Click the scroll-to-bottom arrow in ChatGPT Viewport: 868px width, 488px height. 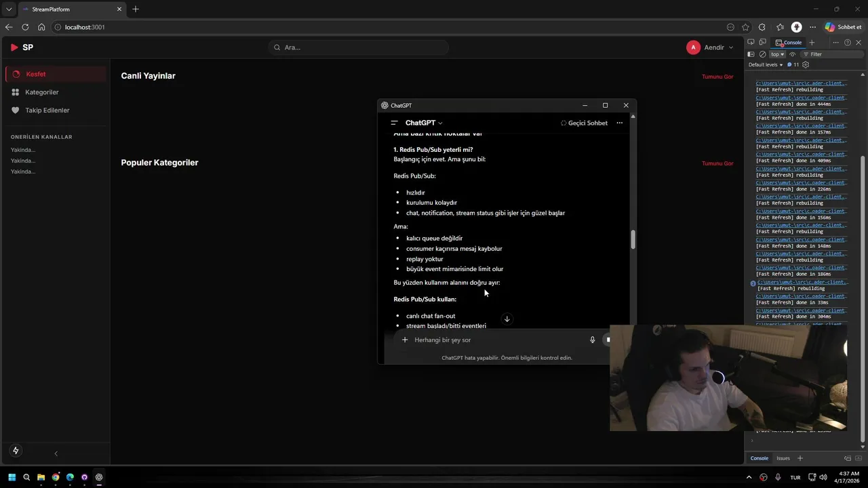[507, 319]
